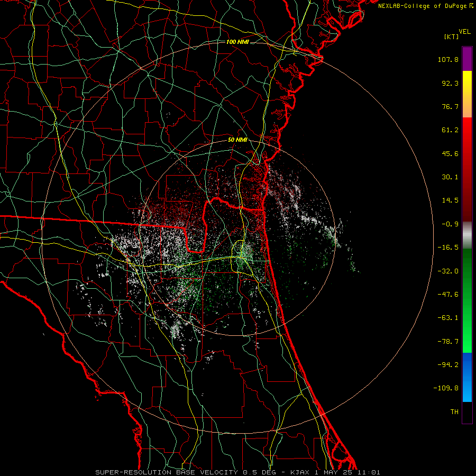
Task: Click the 107.8 velocity scale value
Action: click(x=448, y=59)
